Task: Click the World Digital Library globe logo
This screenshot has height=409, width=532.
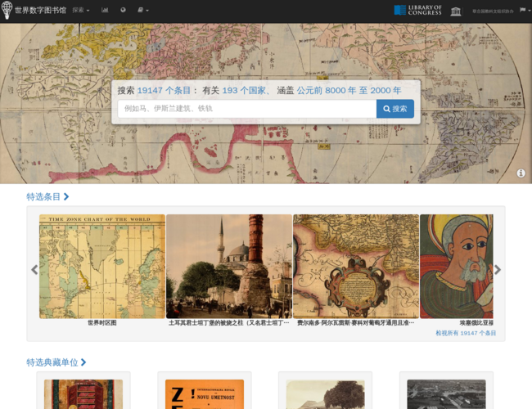Action: click(x=7, y=11)
